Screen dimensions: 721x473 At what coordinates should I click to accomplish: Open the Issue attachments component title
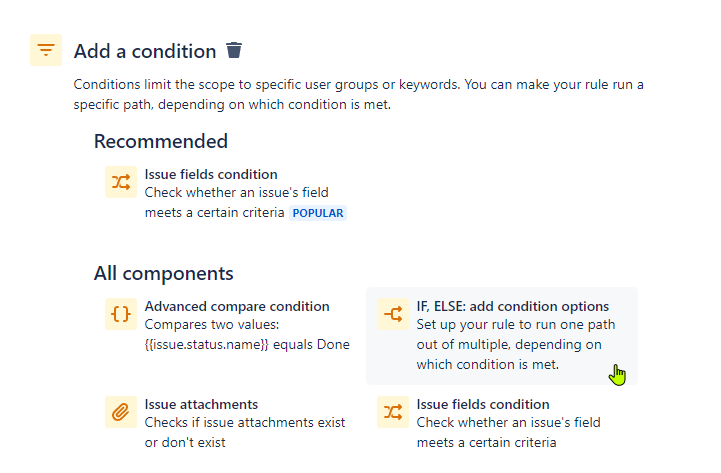coord(201,404)
